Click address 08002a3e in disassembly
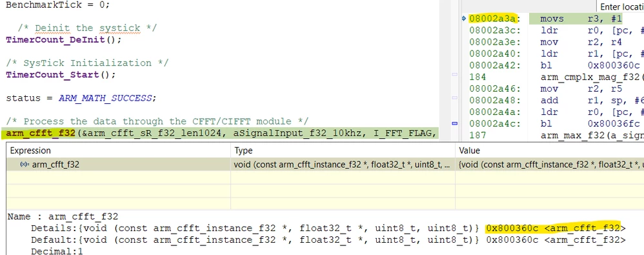The width and height of the screenshot is (644, 255). coord(494,42)
